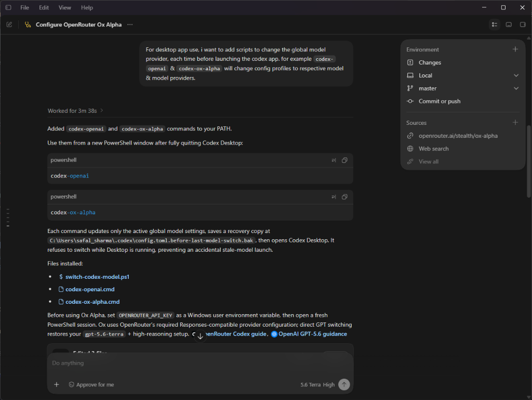This screenshot has height=400, width=532.
Task: Open the codex-openai.cmd file link
Action: coord(90,289)
